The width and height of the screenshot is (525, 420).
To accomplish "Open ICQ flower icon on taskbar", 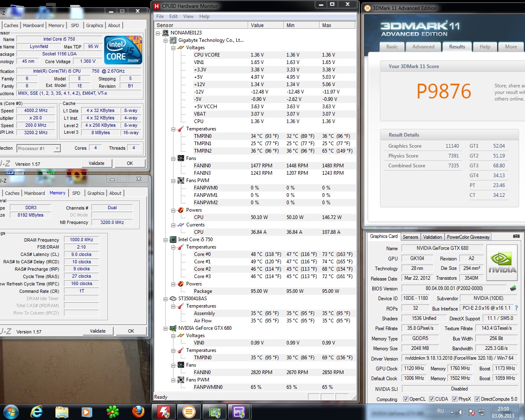I will coord(112,411).
